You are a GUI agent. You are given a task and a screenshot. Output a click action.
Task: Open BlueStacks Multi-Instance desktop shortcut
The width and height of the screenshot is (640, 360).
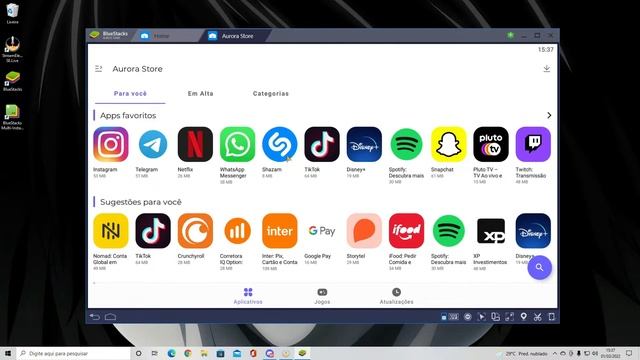(12, 117)
